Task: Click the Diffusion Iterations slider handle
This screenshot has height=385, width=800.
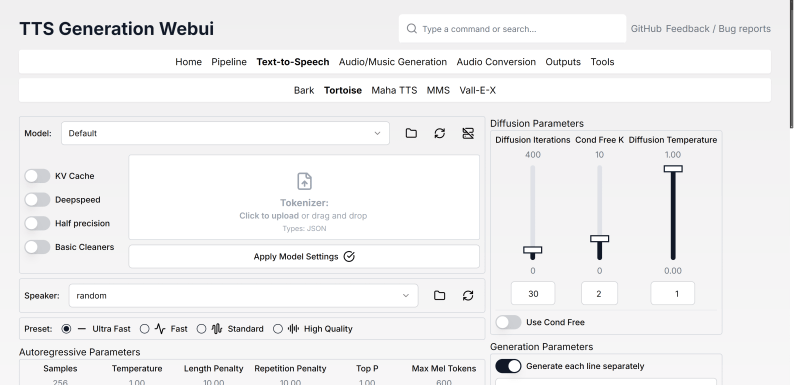Action: (533, 250)
